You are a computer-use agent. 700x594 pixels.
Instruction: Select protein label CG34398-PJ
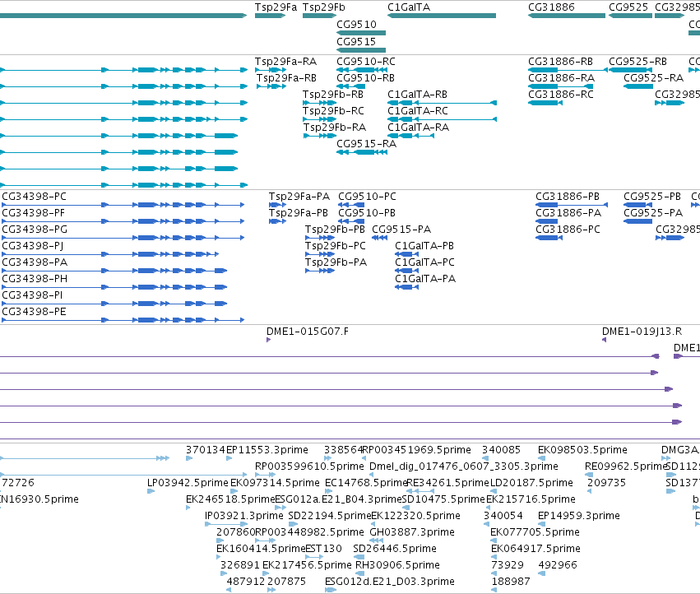click(33, 246)
